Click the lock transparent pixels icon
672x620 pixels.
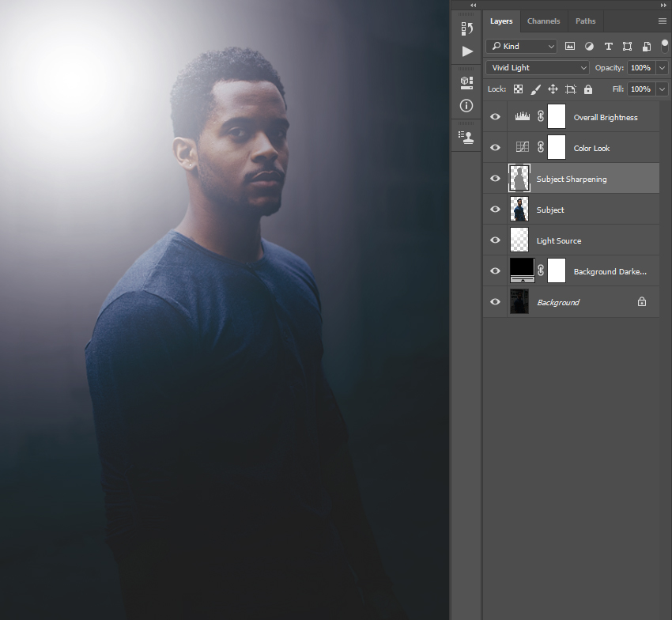[518, 89]
